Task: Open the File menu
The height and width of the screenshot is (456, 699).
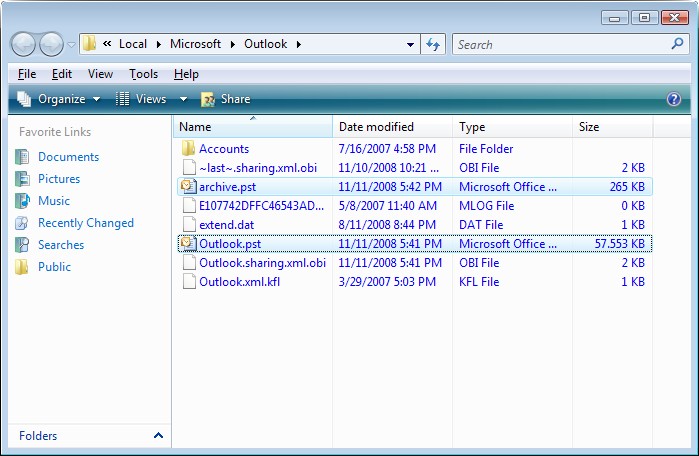Action: point(27,74)
